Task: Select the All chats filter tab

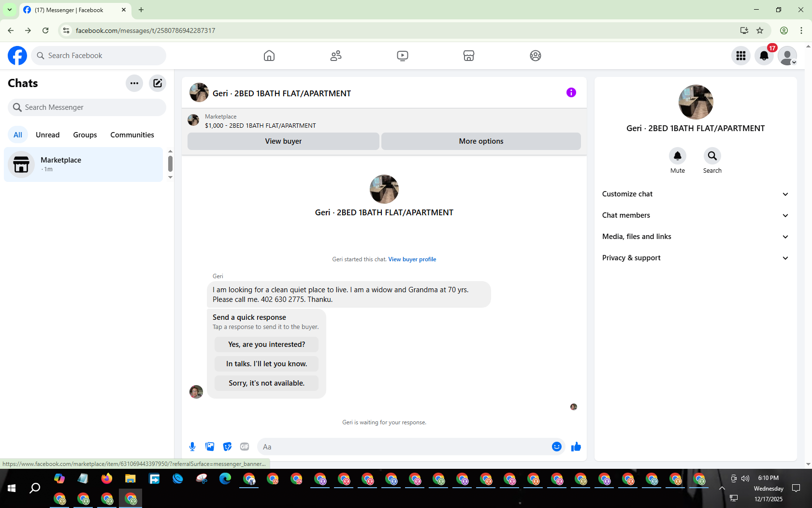Action: (x=18, y=135)
